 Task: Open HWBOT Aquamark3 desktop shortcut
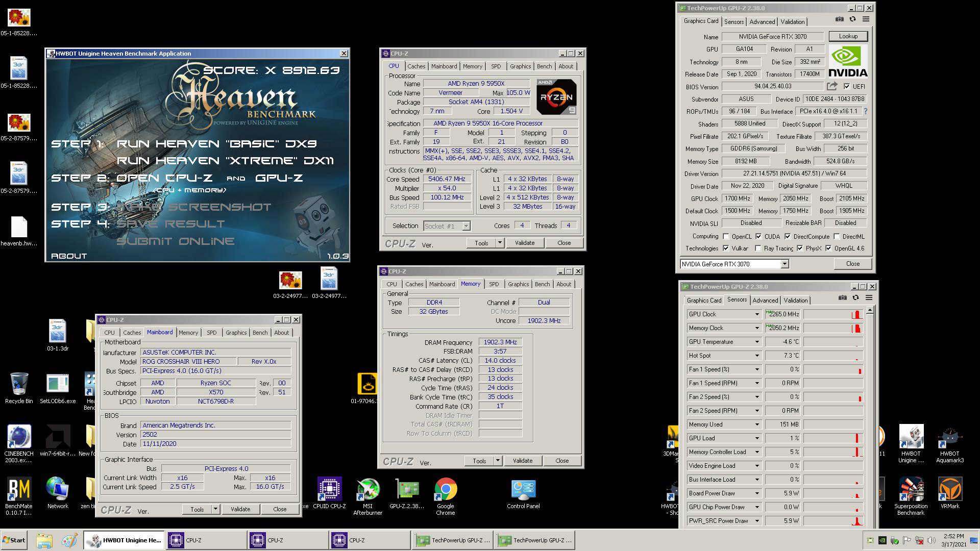point(950,443)
